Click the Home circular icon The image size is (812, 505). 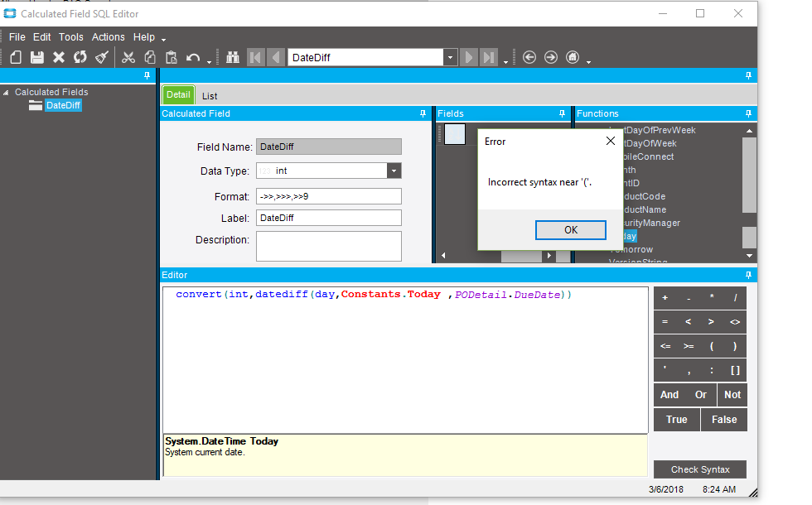click(x=573, y=57)
